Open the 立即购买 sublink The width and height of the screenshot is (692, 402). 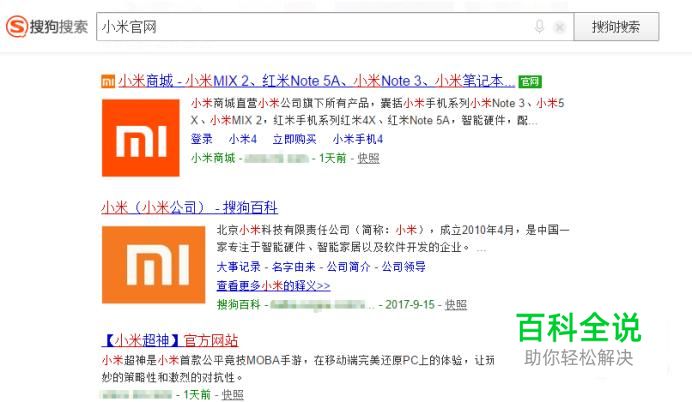pyautogui.click(x=294, y=139)
